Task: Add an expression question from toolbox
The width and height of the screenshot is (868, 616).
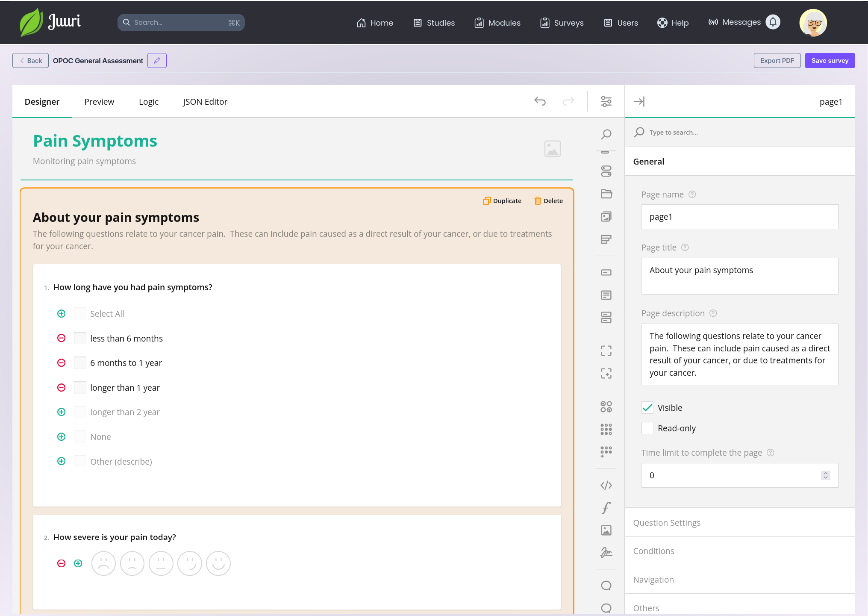Action: click(x=606, y=508)
